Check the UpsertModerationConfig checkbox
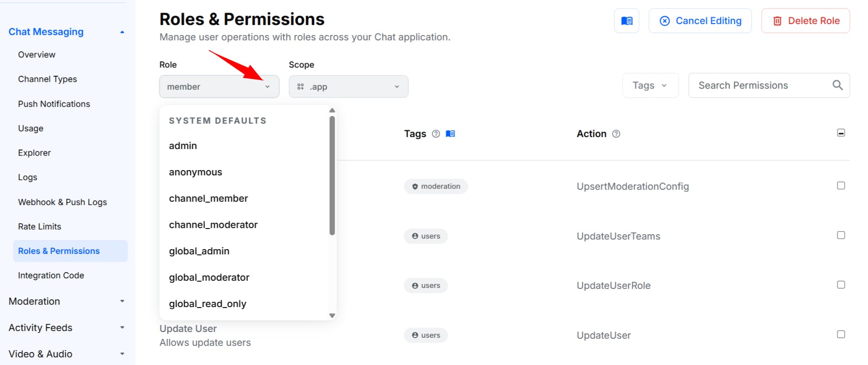Image resolution: width=868 pixels, height=365 pixels. pos(841,185)
